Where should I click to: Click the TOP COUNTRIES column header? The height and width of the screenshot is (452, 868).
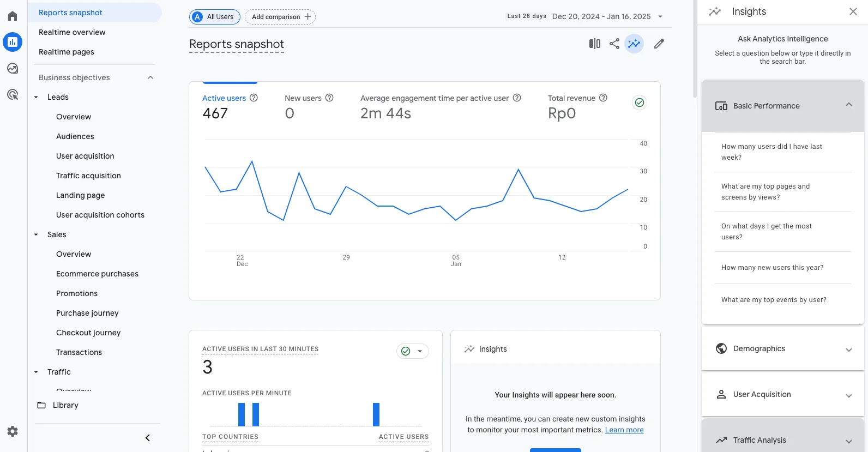(230, 437)
